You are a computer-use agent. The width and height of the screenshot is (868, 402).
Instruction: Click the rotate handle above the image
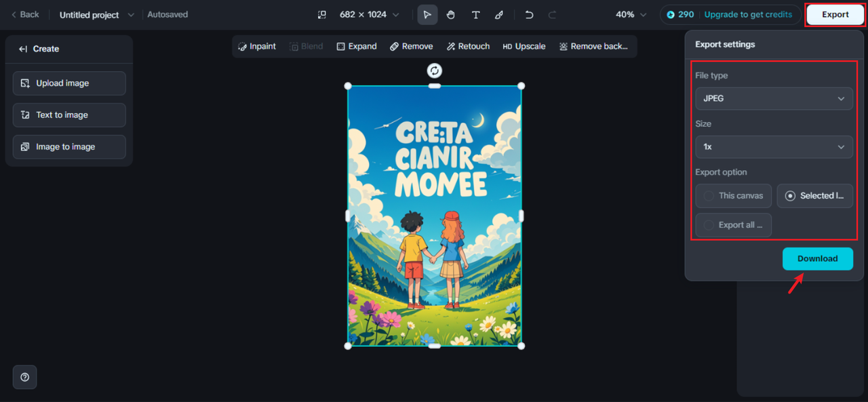click(x=435, y=71)
